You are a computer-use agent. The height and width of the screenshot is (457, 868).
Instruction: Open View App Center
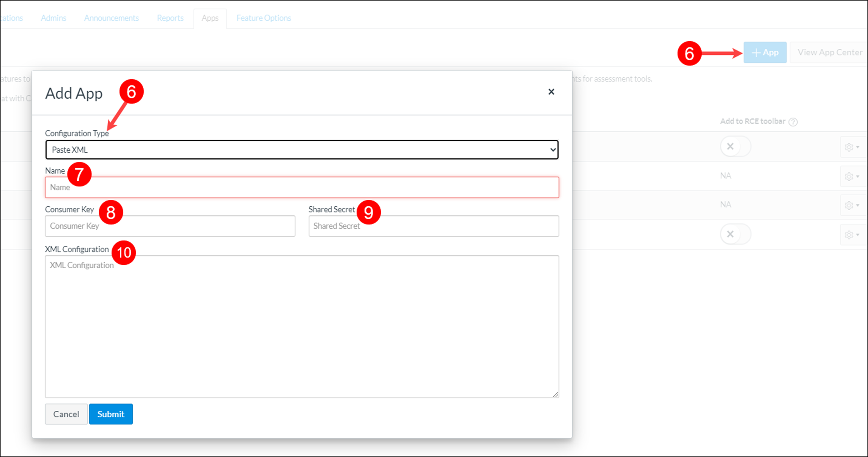(830, 53)
